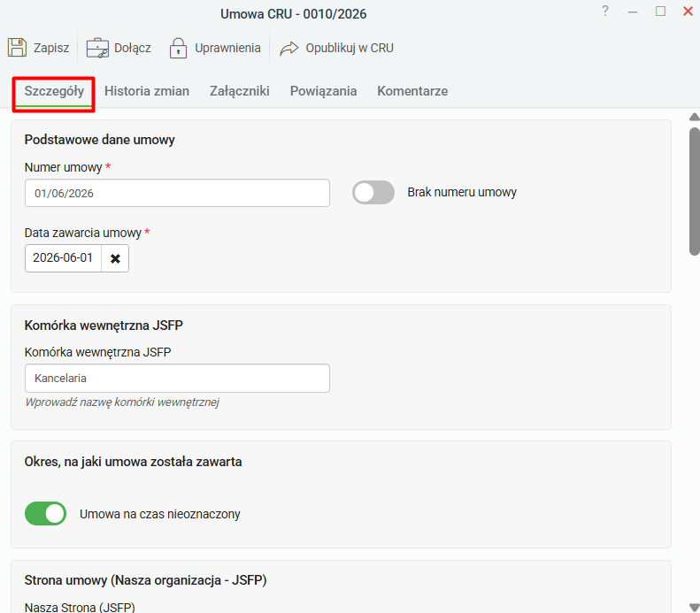Click the Dołącz briefcase icon

click(x=97, y=48)
